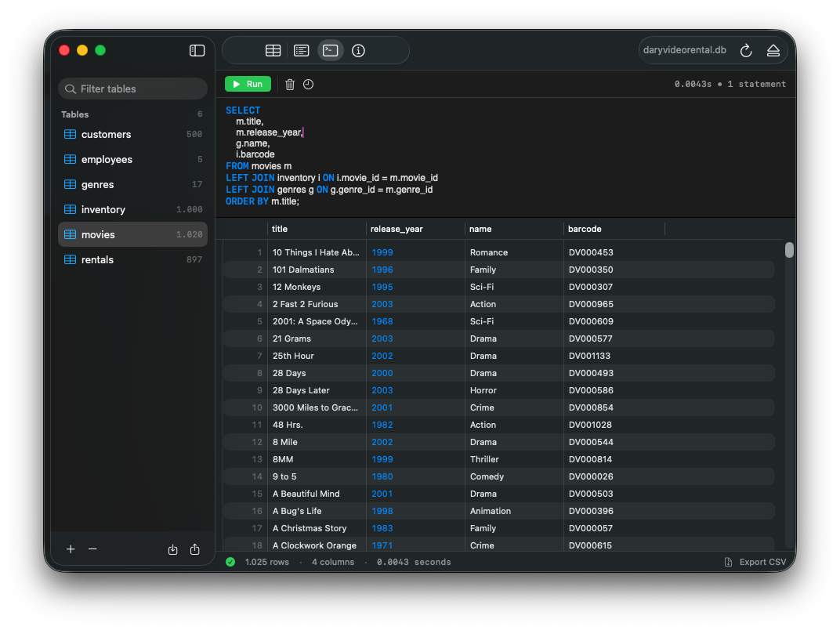Select the employees table
840x630 pixels.
pos(132,160)
